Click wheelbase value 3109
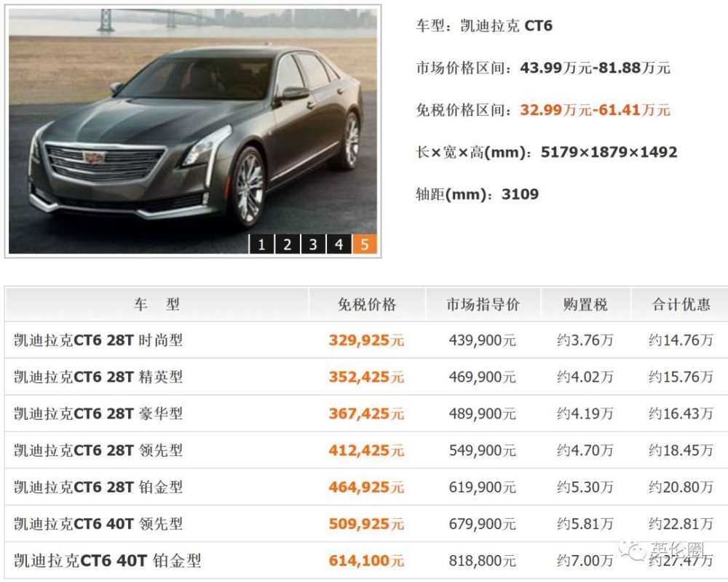The height and width of the screenshot is (582, 728). [520, 194]
